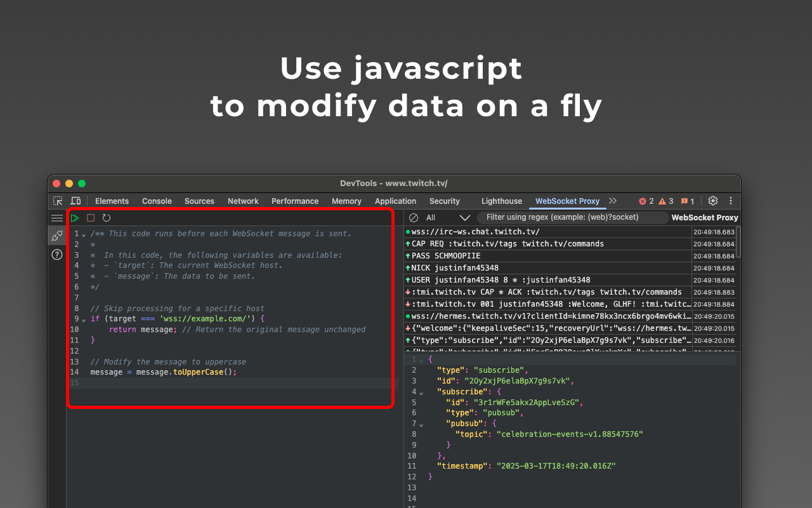Click the red errors counter showing 2
The image size is (812, 508).
click(646, 201)
